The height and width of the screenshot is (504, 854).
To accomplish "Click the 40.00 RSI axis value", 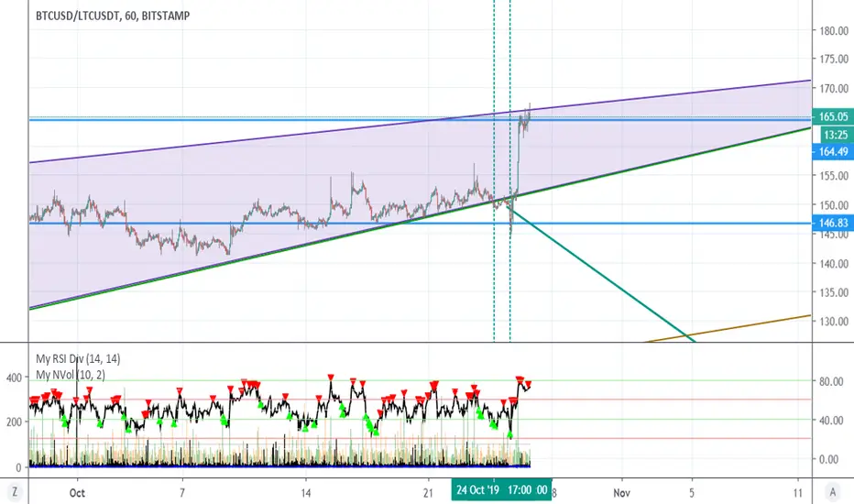I will 831,421.
